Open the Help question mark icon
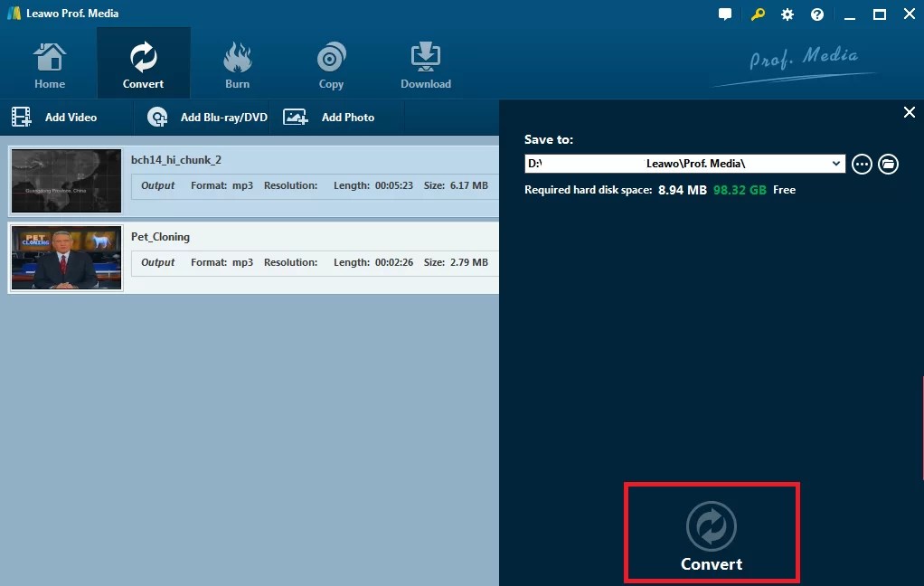This screenshot has height=586, width=924. (x=816, y=14)
